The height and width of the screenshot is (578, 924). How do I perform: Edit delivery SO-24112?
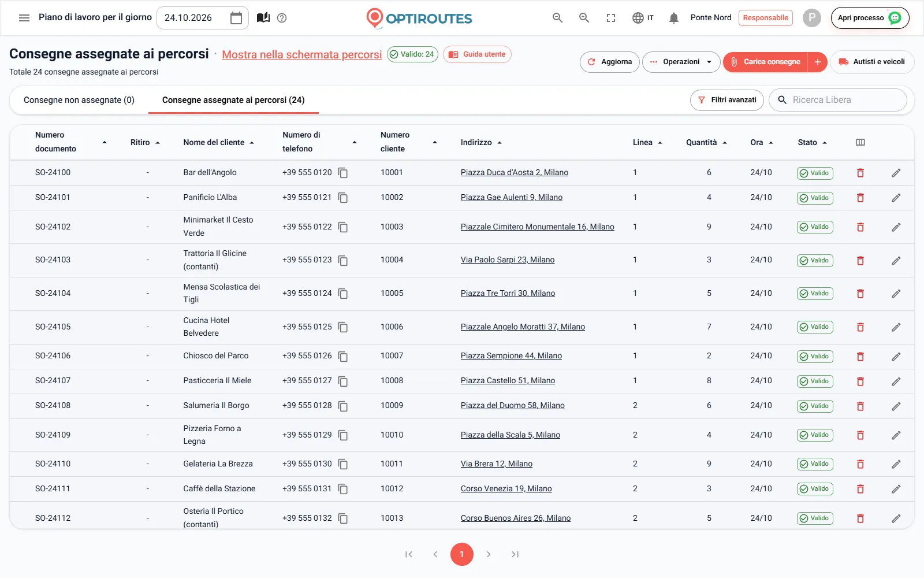point(896,518)
